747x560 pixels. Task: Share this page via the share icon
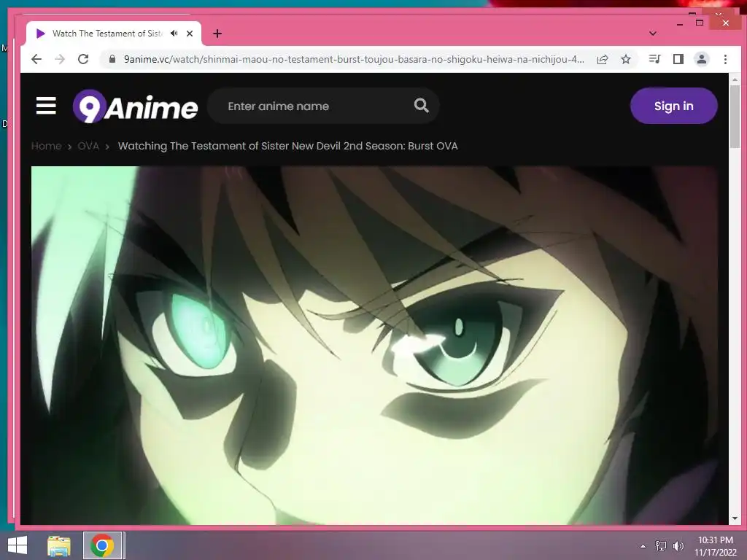[x=603, y=59]
